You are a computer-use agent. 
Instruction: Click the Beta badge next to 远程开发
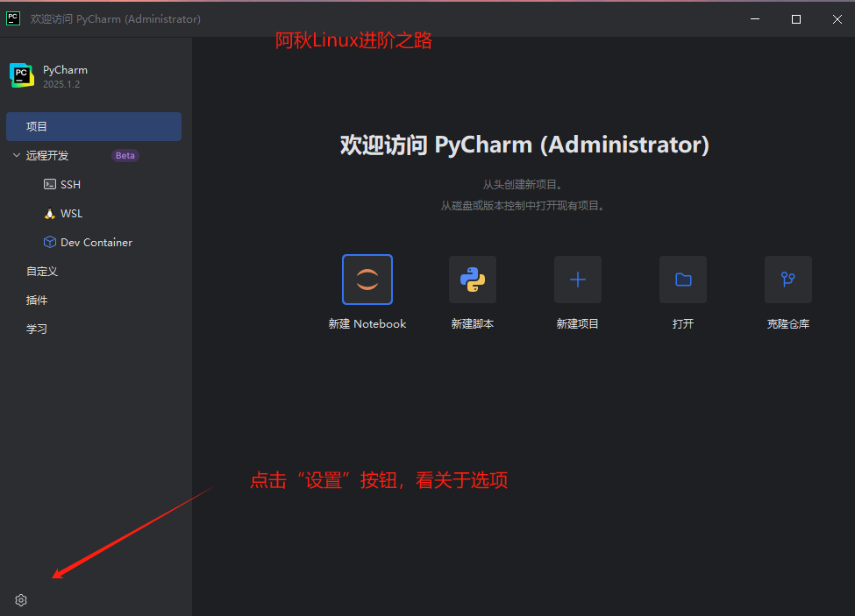click(125, 155)
